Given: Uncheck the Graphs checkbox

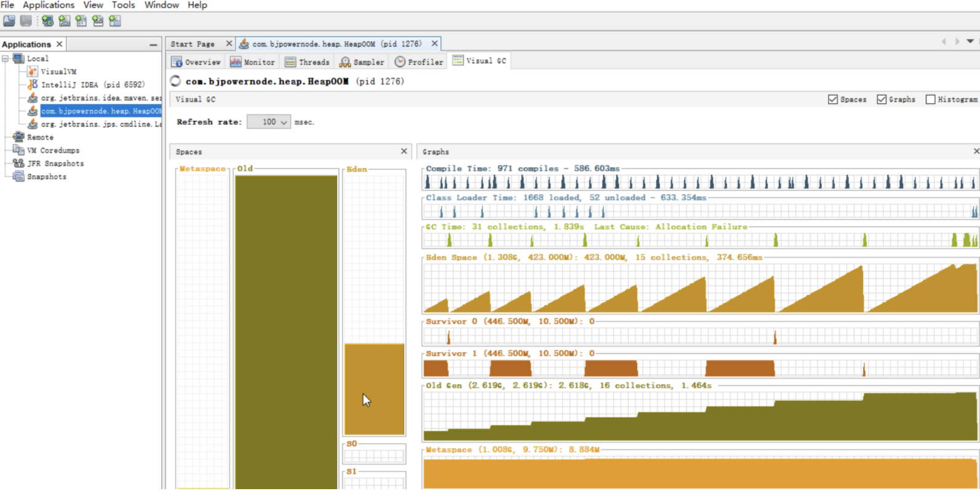Looking at the screenshot, I should click(882, 99).
